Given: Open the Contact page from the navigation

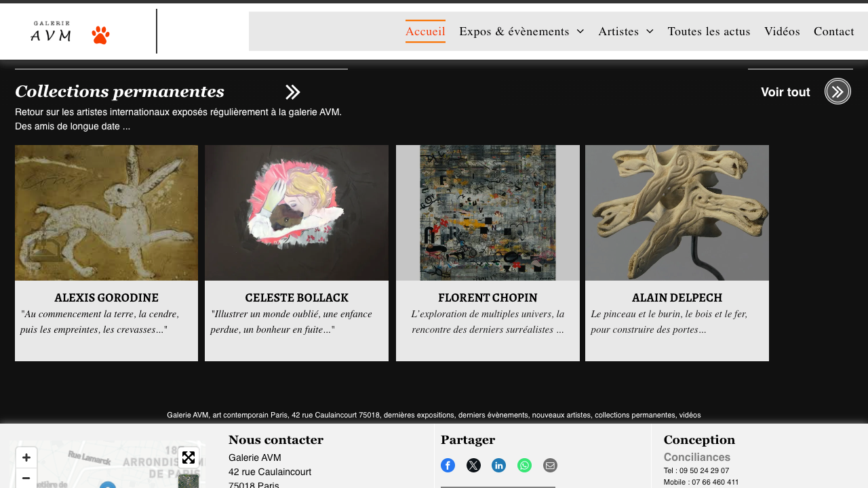Looking at the screenshot, I should (833, 31).
